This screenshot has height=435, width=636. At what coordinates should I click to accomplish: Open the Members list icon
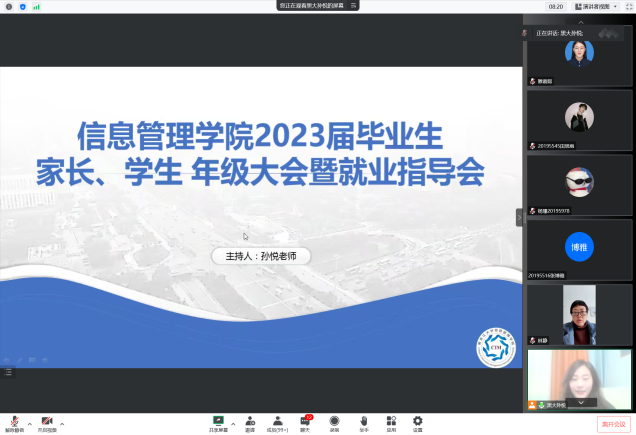coord(277,422)
